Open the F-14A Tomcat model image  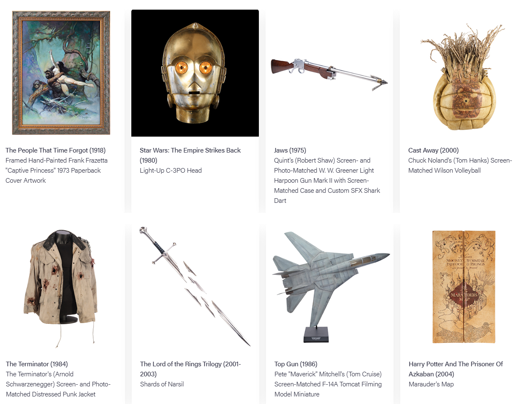coord(331,287)
